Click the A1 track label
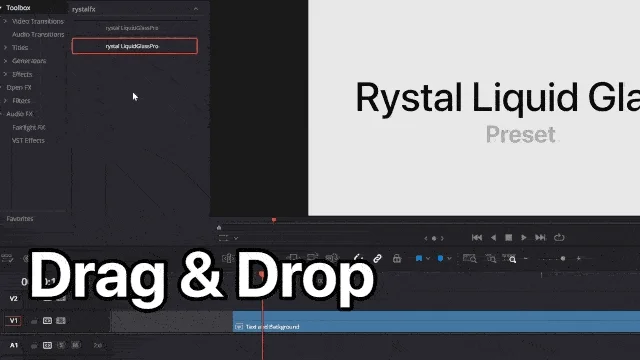This screenshot has height=360, width=640. click(x=14, y=345)
